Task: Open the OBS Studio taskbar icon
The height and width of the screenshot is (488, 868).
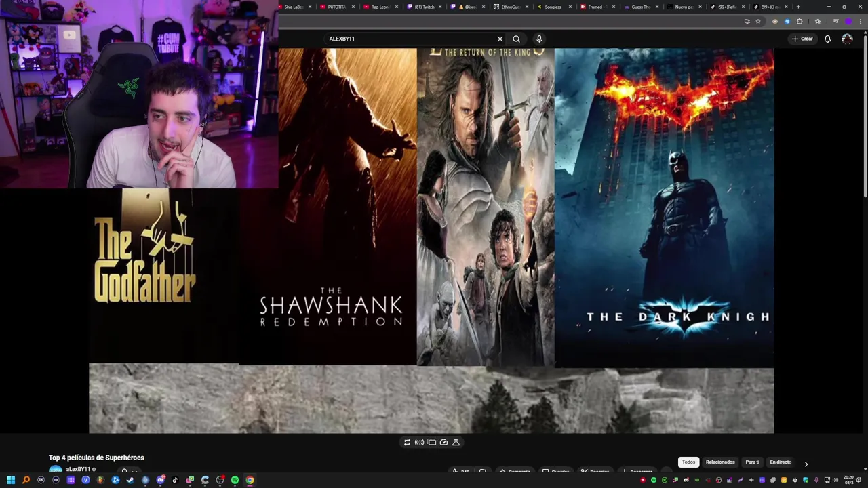Action: point(220,480)
